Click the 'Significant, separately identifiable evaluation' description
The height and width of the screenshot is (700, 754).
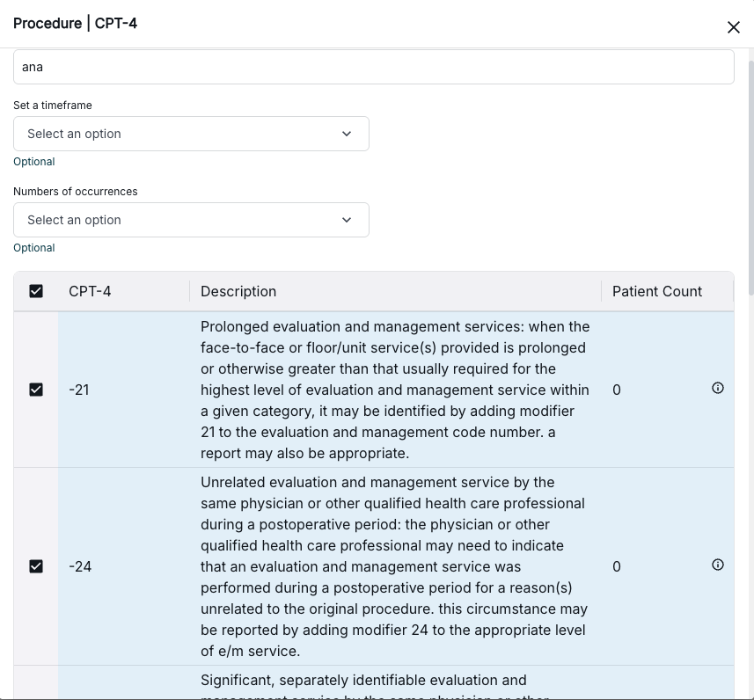pos(375,686)
